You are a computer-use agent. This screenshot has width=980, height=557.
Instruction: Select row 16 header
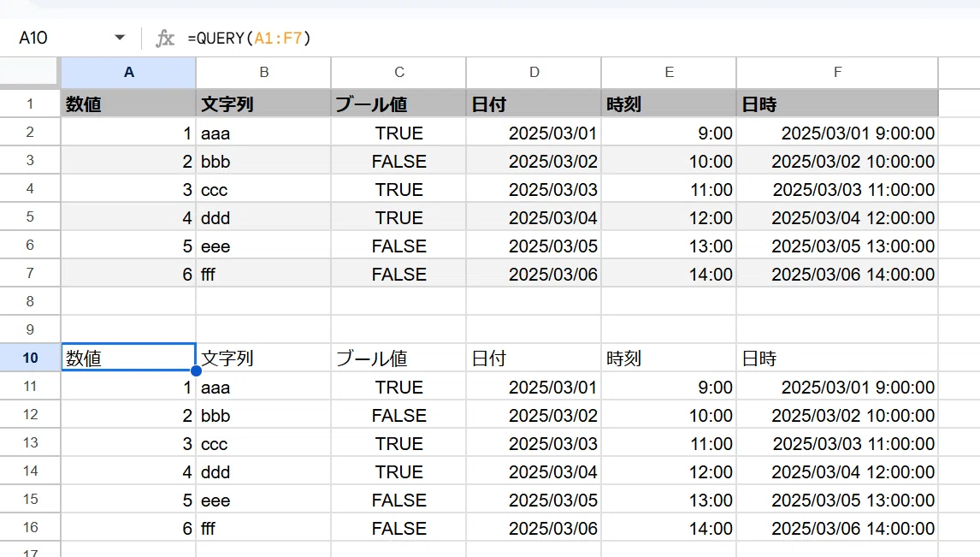tap(29, 527)
